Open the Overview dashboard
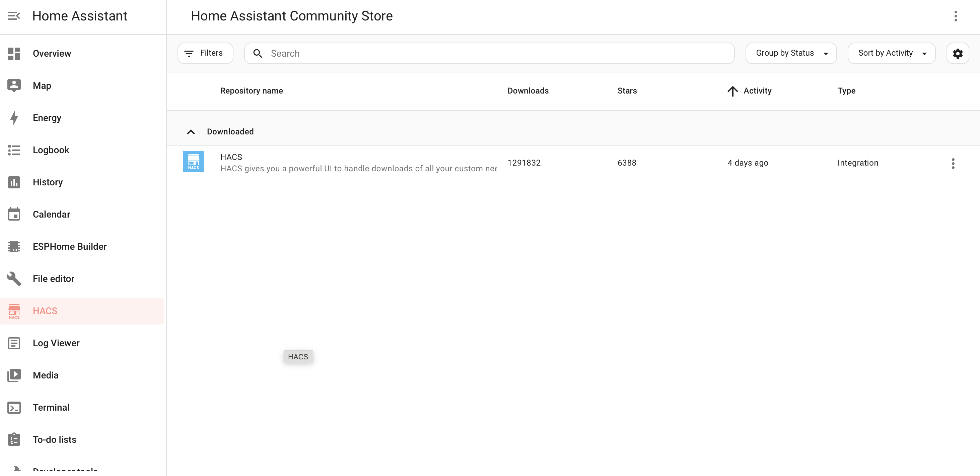This screenshot has width=980, height=476. [52, 53]
